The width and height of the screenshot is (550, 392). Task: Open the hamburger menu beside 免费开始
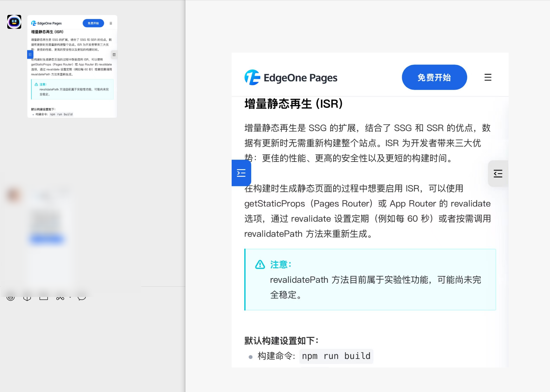487,77
